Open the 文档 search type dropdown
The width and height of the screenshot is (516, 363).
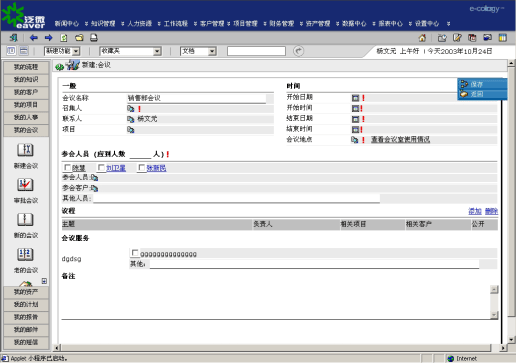(198, 51)
